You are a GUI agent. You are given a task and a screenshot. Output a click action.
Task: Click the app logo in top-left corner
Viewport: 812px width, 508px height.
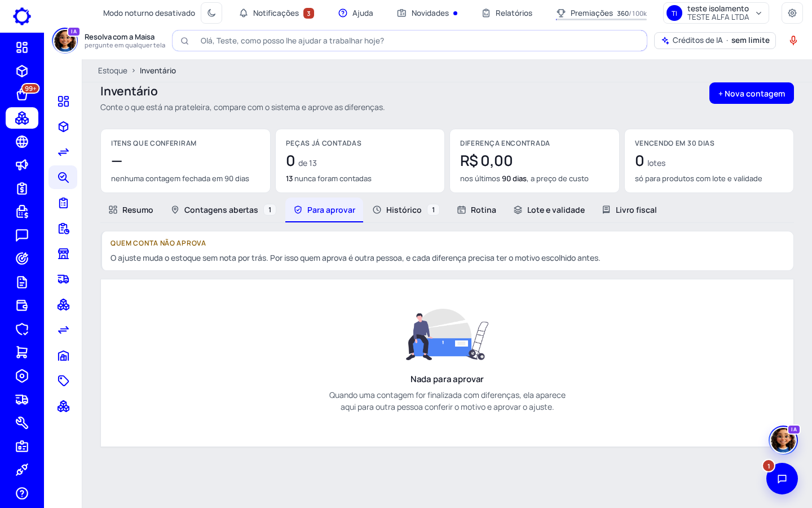[22, 16]
